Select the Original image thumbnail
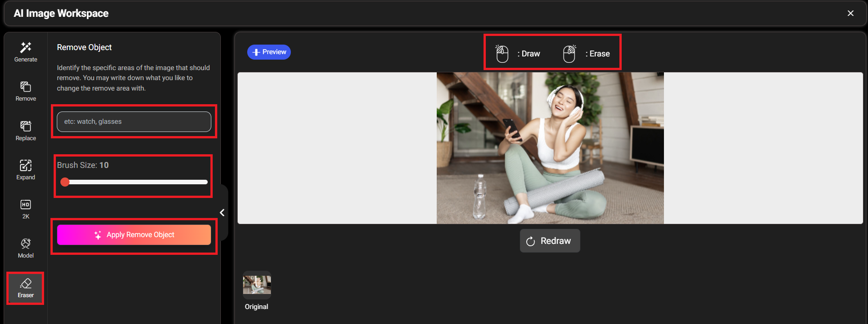 pyautogui.click(x=257, y=285)
